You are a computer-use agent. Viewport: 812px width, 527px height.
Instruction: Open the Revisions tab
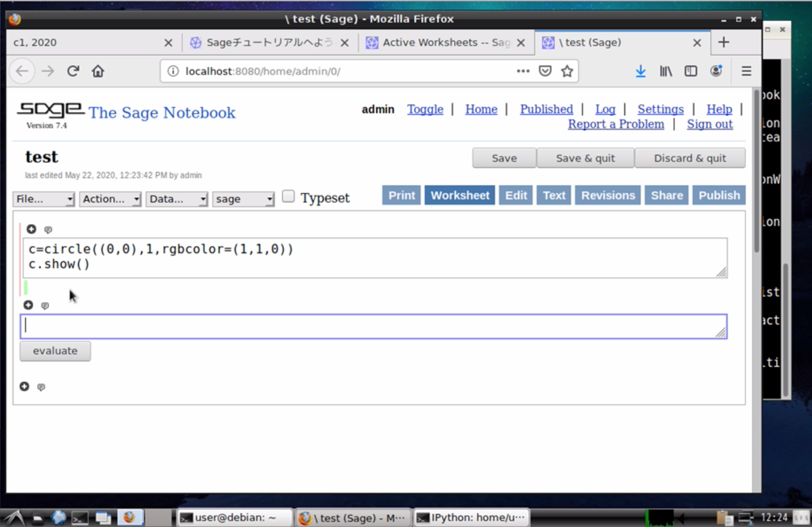click(608, 195)
